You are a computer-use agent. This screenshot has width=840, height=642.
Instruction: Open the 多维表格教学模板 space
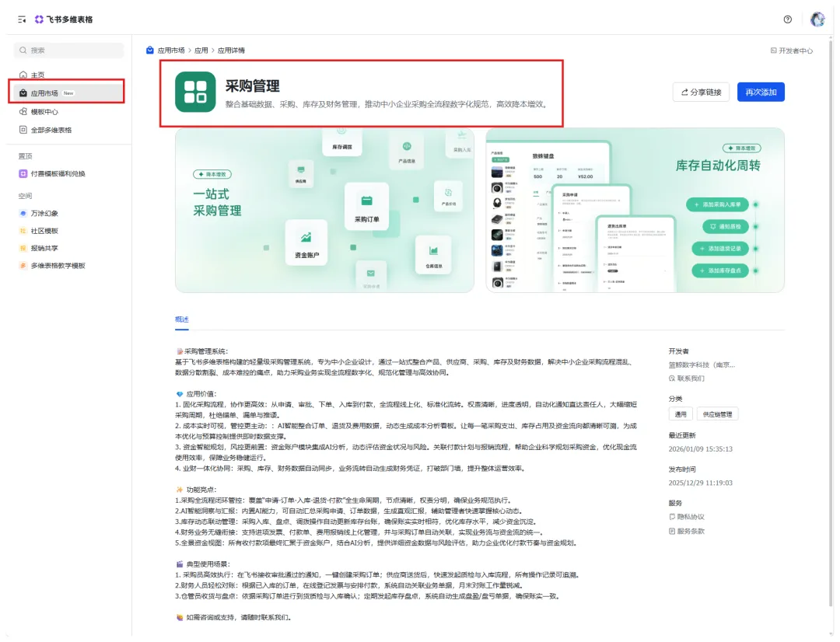[68, 266]
